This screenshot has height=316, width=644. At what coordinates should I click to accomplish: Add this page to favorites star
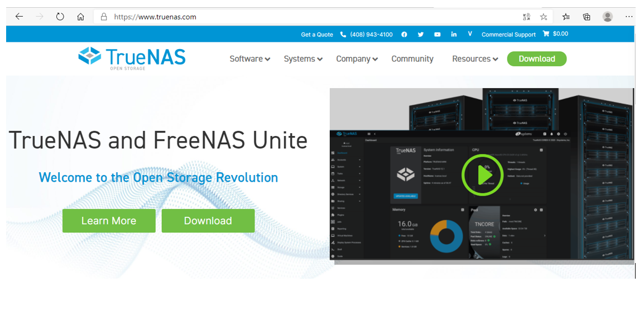tap(544, 17)
